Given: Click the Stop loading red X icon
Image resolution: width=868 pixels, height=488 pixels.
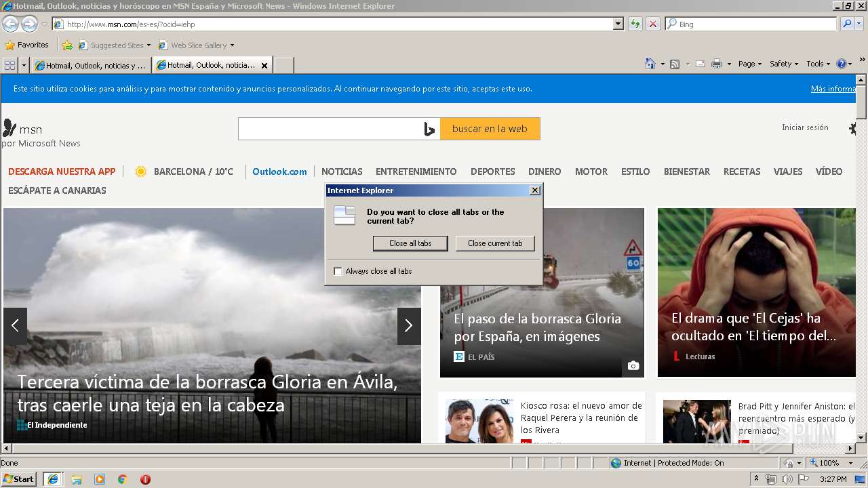Looking at the screenshot, I should [x=653, y=24].
